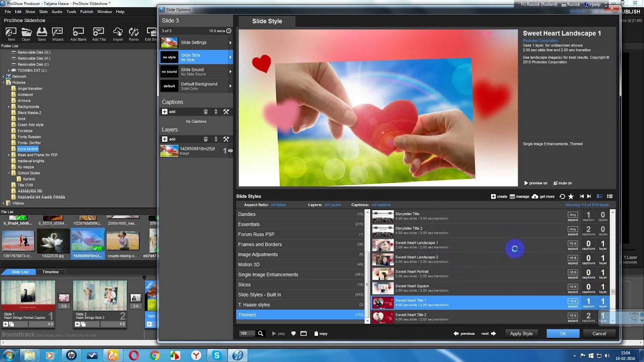Click the Import toolbar icon
Image resolution: width=644 pixels, height=362 pixels.
click(118, 34)
